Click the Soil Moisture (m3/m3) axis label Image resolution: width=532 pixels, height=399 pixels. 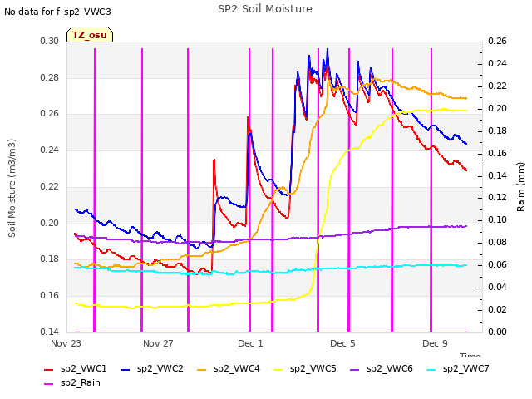pyautogui.click(x=12, y=188)
